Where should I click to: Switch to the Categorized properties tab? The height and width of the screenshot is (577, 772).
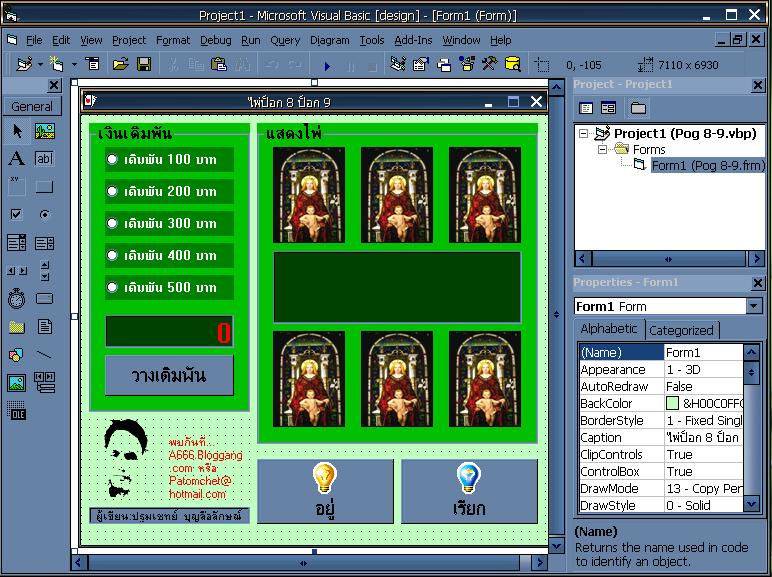pyautogui.click(x=681, y=330)
